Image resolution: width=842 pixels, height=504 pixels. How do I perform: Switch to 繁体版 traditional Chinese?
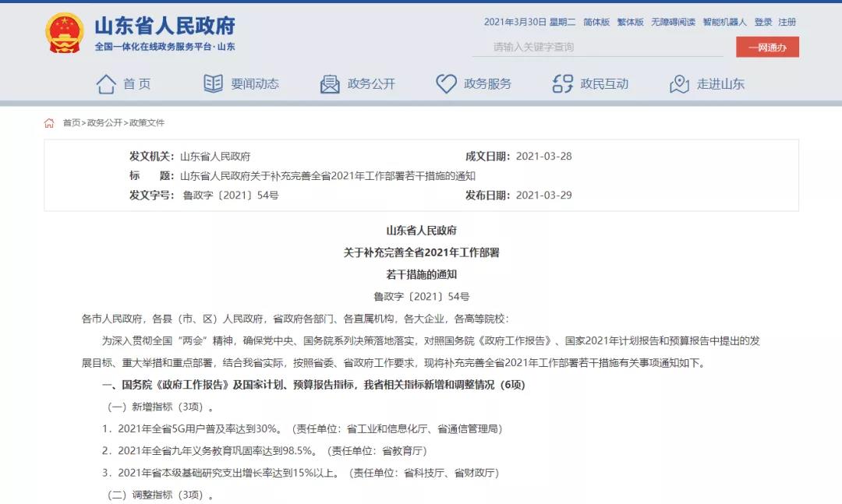(x=631, y=23)
